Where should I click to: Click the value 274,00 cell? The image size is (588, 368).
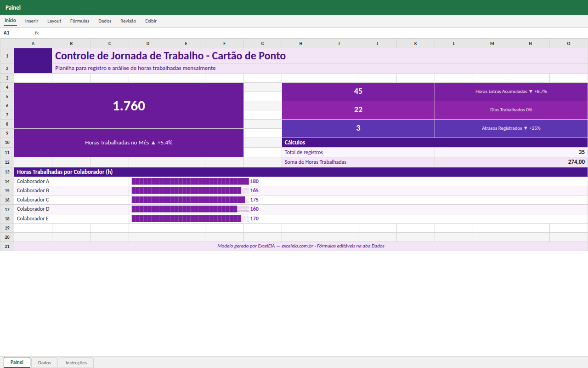coord(511,162)
